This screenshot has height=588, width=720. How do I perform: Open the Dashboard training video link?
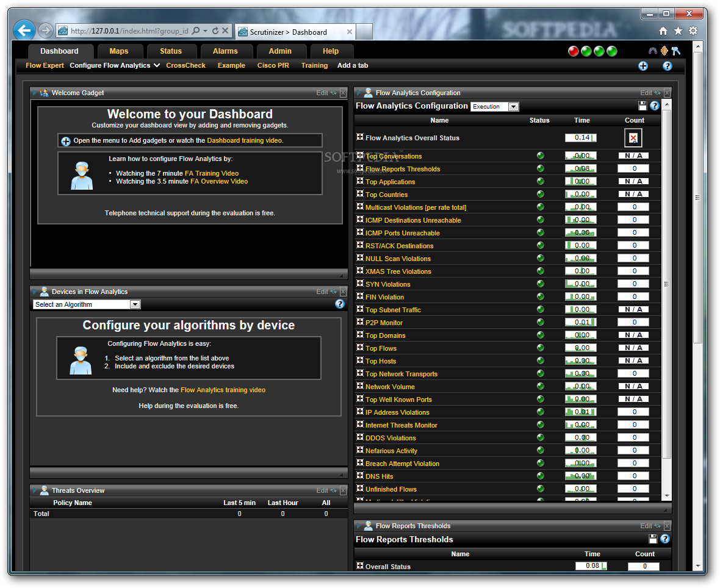tap(245, 140)
